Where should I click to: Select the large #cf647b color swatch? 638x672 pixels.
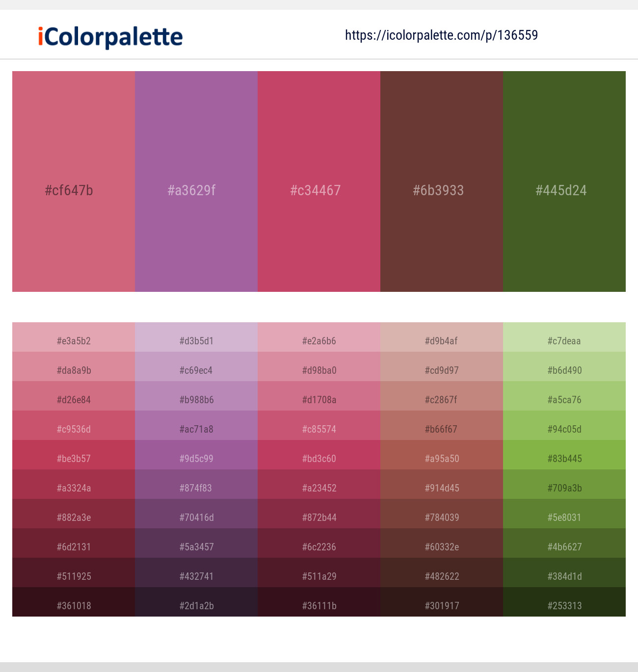tap(74, 181)
